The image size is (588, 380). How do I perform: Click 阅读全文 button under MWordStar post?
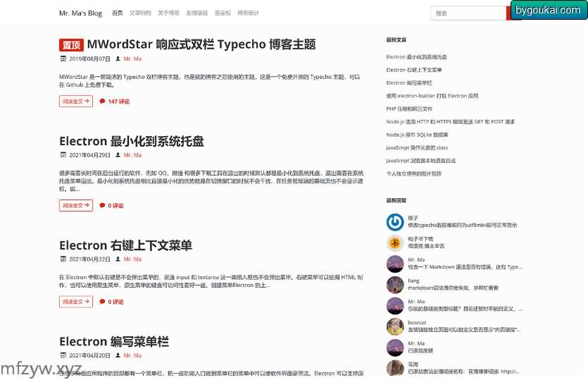click(x=76, y=102)
